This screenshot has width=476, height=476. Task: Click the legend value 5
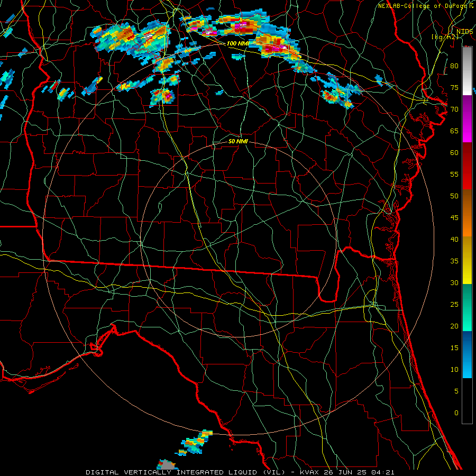(456, 391)
